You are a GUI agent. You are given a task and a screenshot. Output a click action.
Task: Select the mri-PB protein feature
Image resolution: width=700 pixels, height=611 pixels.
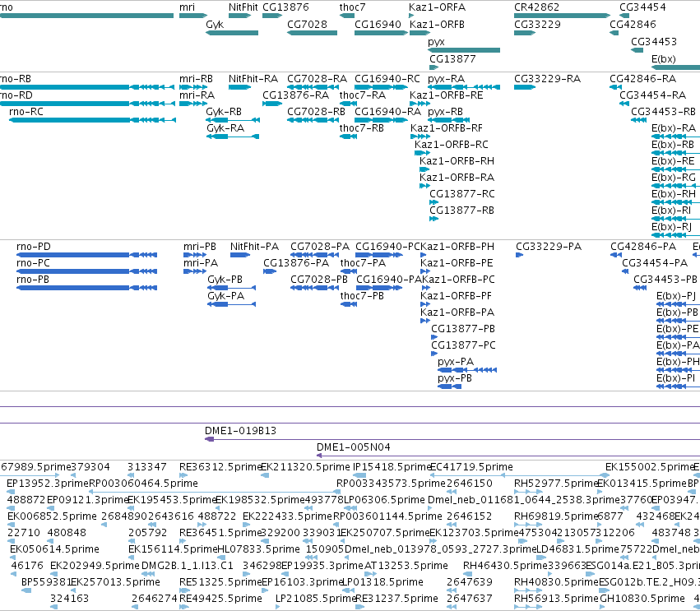click(195, 255)
